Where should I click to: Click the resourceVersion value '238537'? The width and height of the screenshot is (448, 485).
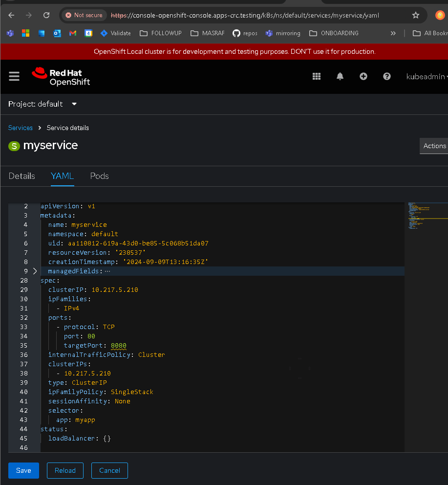[130, 253]
